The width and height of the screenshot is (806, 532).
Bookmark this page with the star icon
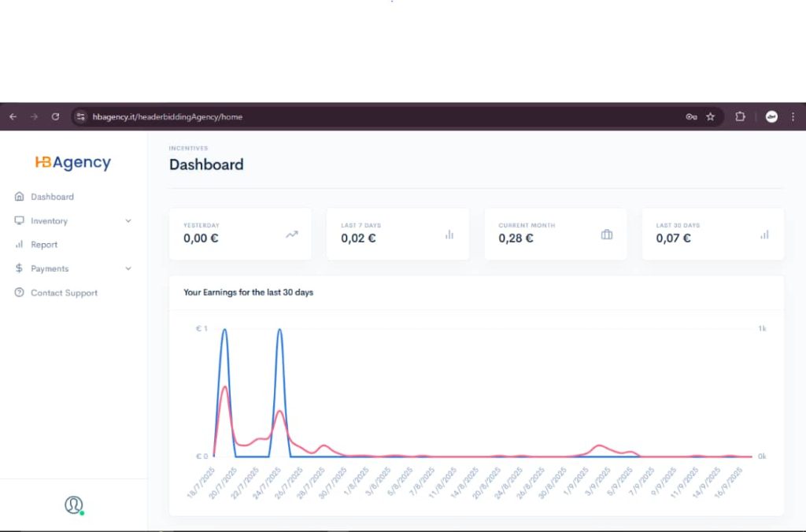710,116
